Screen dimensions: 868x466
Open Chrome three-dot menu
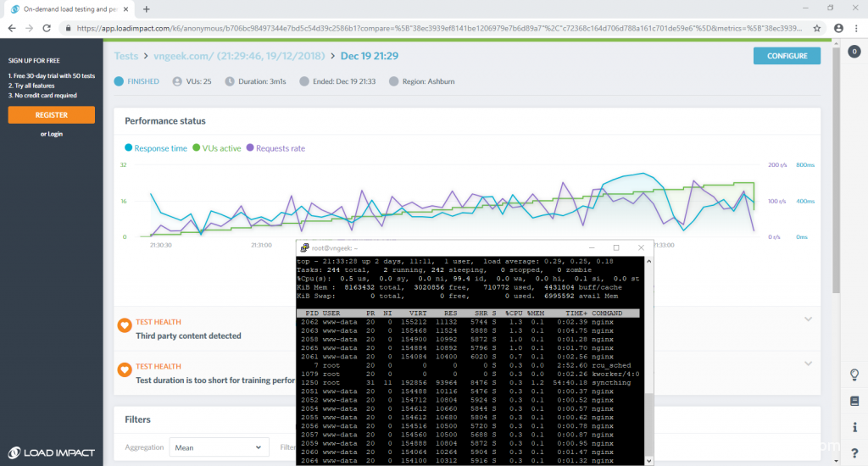[x=856, y=28]
